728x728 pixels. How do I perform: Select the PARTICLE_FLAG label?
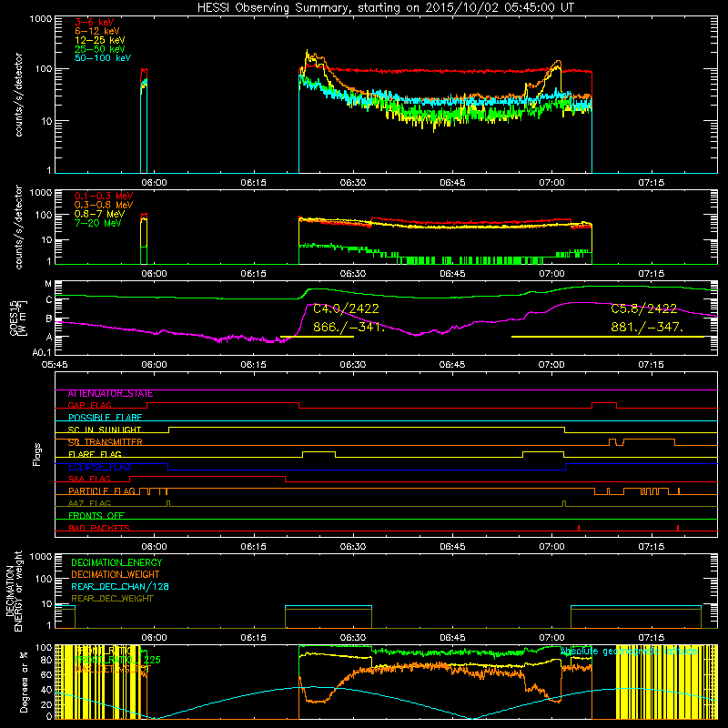(x=102, y=491)
